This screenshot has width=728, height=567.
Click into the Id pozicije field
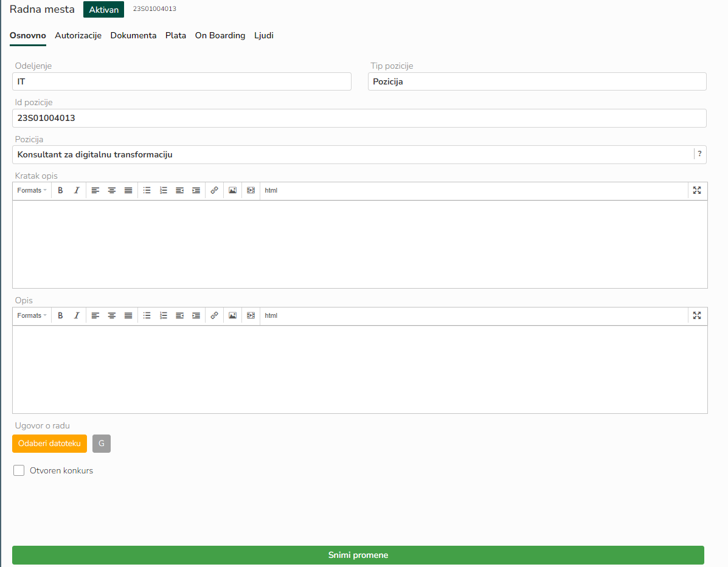tap(359, 118)
